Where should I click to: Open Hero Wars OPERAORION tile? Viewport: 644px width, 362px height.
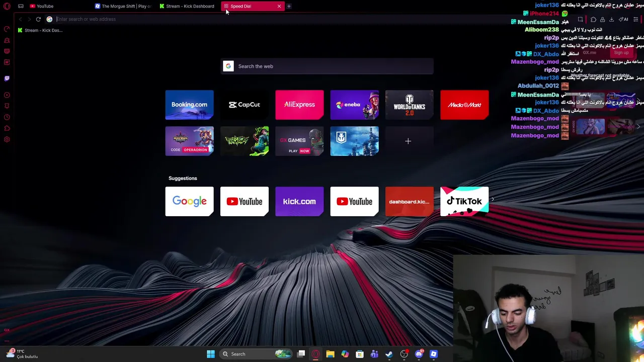pyautogui.click(x=189, y=141)
